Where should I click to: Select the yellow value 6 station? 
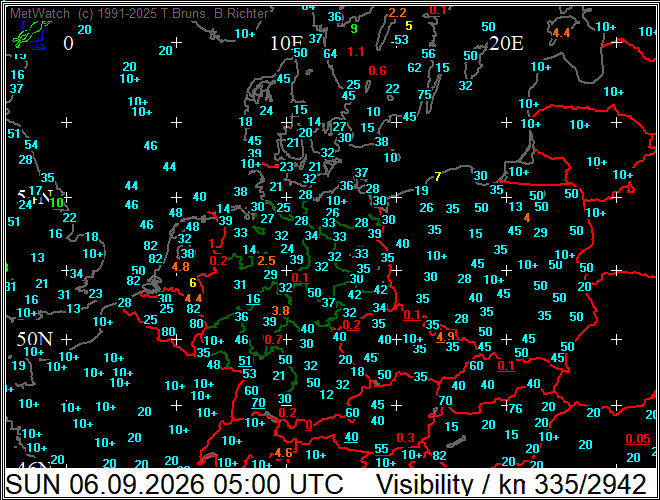tap(193, 283)
